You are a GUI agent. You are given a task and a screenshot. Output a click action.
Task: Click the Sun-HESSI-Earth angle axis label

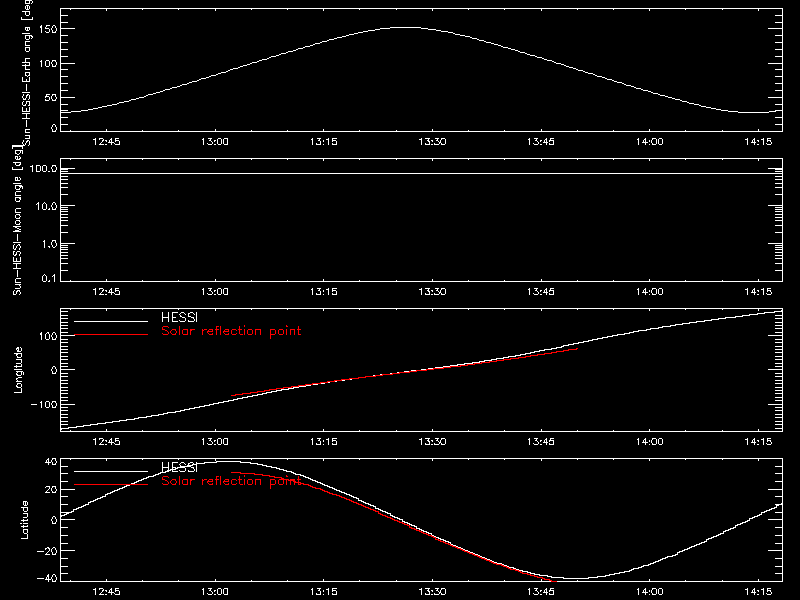27,71
